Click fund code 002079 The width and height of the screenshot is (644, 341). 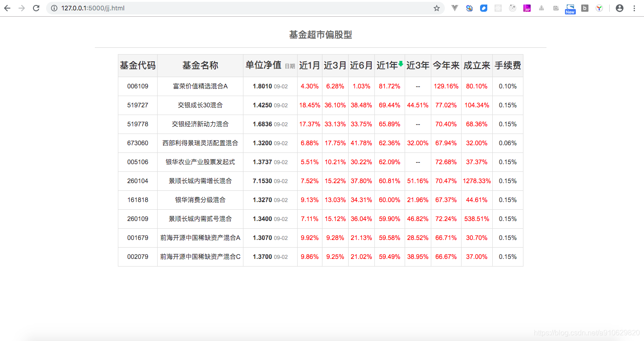138,257
